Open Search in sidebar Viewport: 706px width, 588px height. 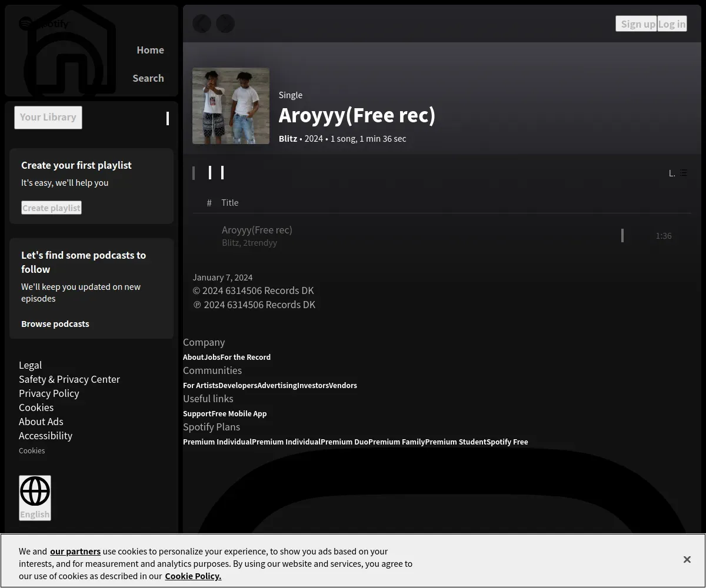[x=148, y=78]
